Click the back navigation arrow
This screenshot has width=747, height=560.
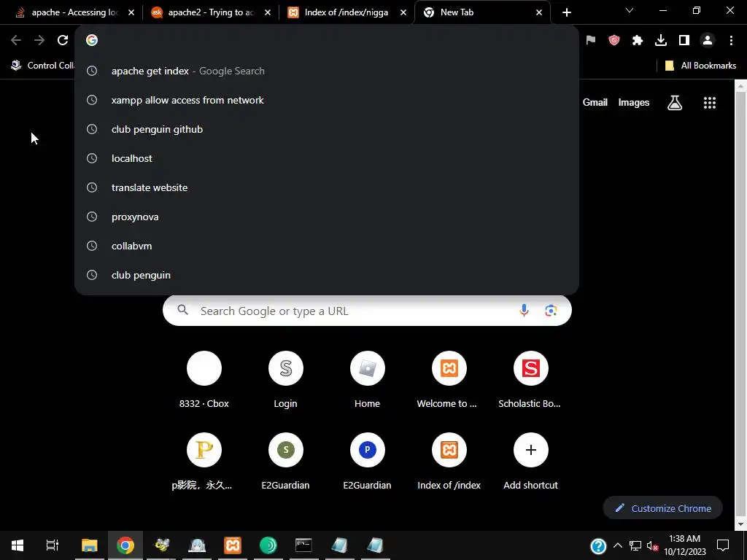click(16, 40)
